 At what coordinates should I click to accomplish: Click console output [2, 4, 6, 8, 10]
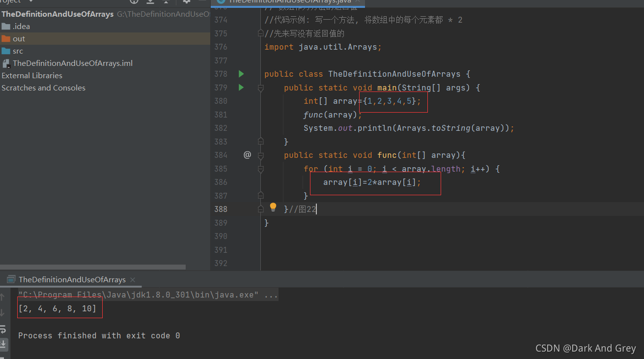pos(57,309)
